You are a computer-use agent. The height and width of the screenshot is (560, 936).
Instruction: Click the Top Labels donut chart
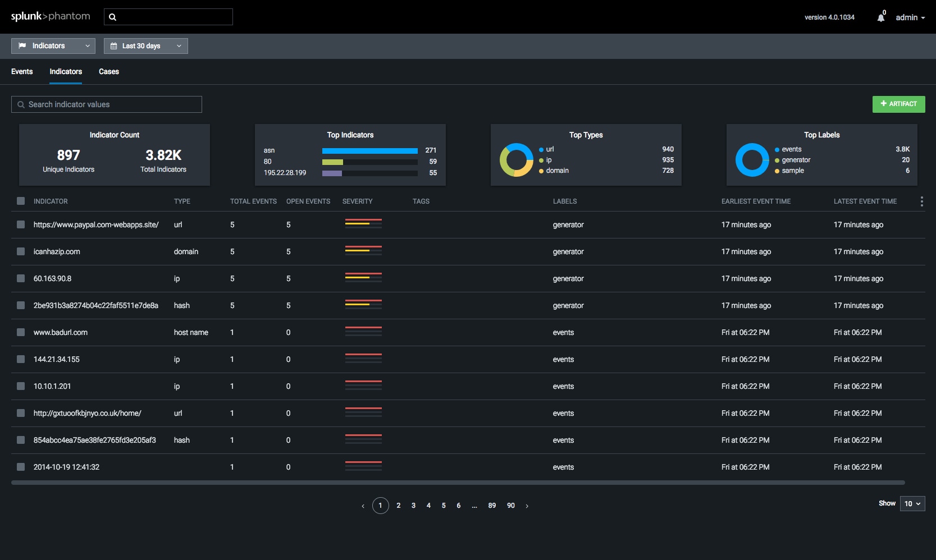(752, 160)
